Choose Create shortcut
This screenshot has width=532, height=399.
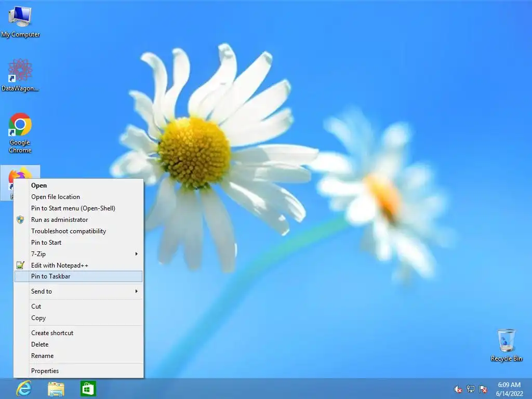pos(78,333)
